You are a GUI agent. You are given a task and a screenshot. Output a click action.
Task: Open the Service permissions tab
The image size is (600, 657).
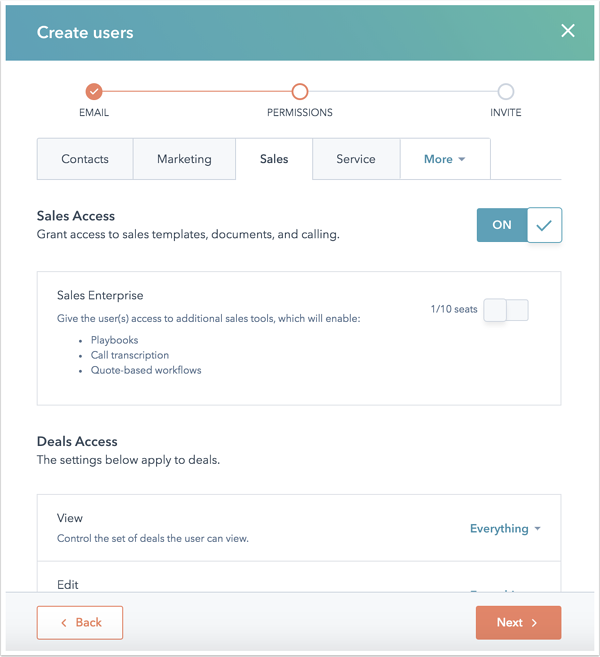[356, 159]
